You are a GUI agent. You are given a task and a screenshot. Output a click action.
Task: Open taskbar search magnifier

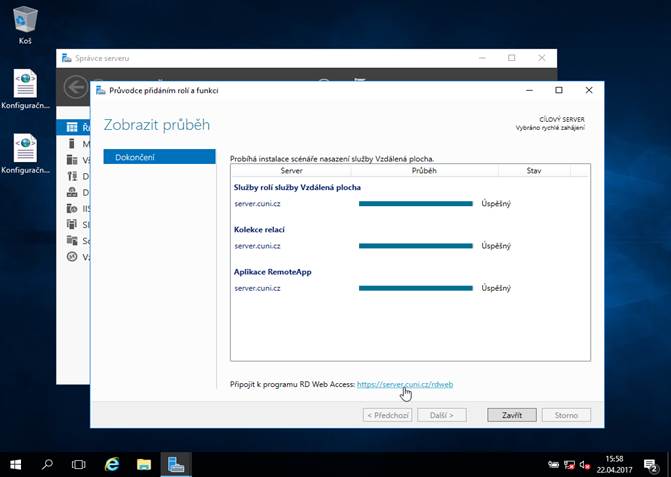click(47, 465)
